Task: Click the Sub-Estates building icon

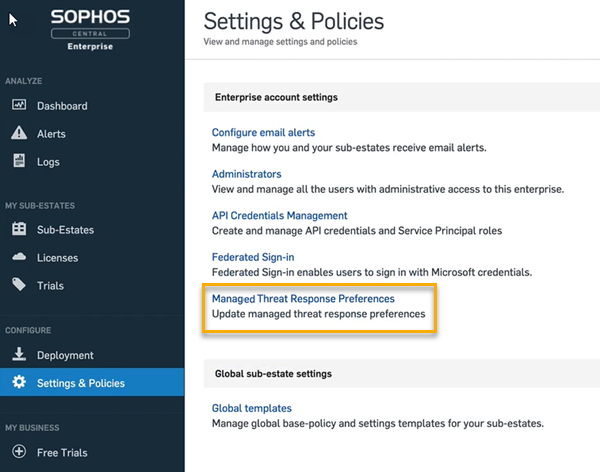Action: tap(18, 230)
